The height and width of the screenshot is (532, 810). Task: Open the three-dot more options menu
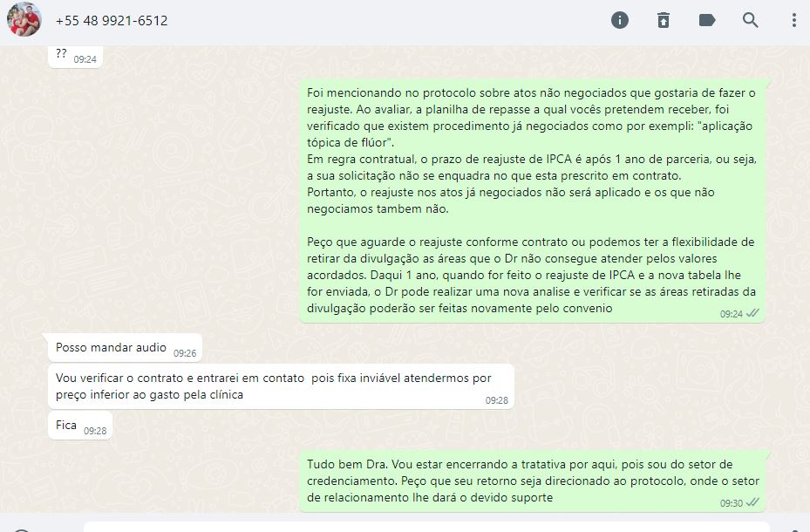(794, 20)
